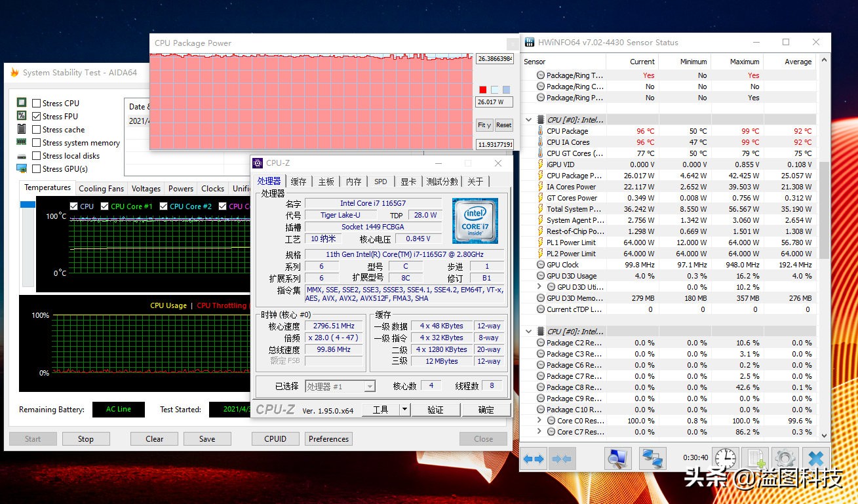Open the HWiNFO network monitors icon
This screenshot has height=504, width=858.
tap(652, 458)
